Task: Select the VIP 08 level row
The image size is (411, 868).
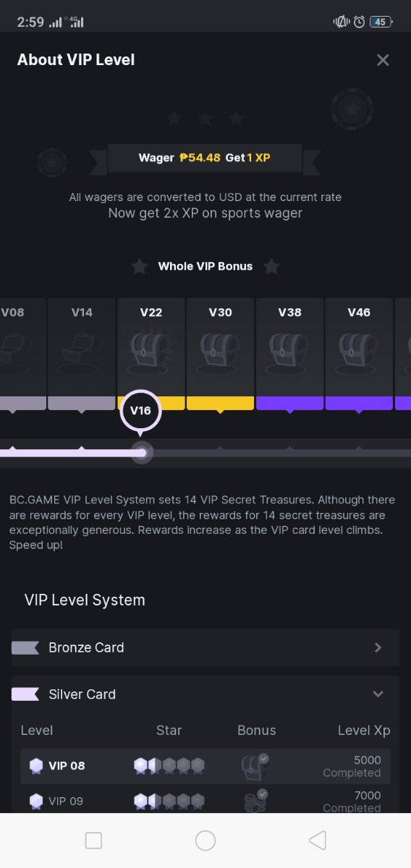Action: [205, 766]
